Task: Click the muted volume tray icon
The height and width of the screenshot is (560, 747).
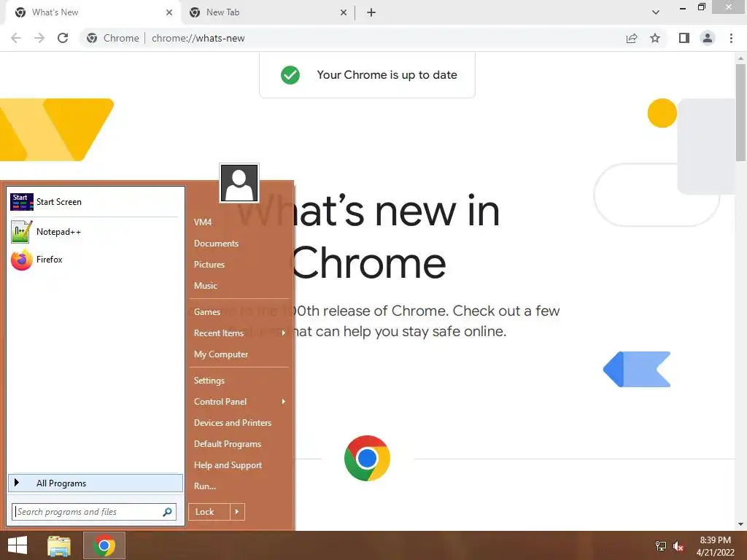Action: coord(678,545)
